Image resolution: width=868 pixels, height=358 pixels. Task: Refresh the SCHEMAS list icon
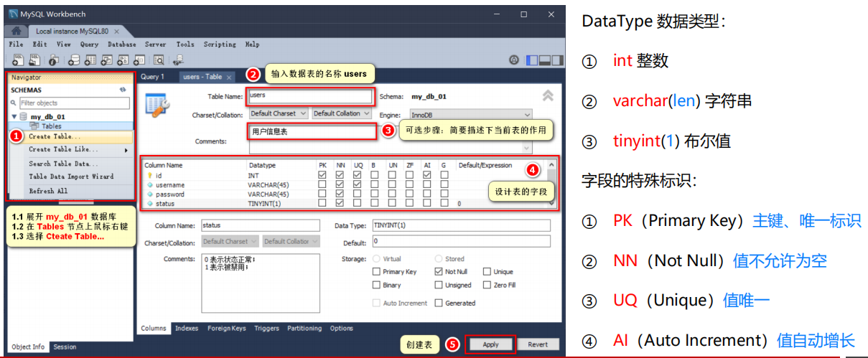point(123,90)
